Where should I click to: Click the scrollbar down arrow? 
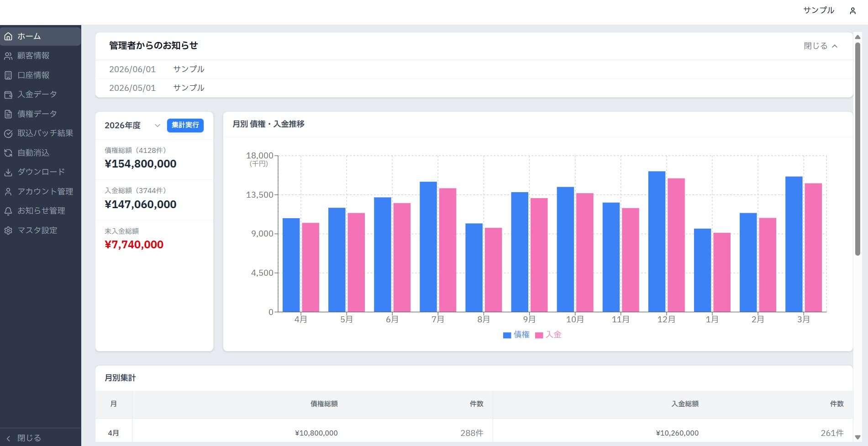(x=857, y=437)
